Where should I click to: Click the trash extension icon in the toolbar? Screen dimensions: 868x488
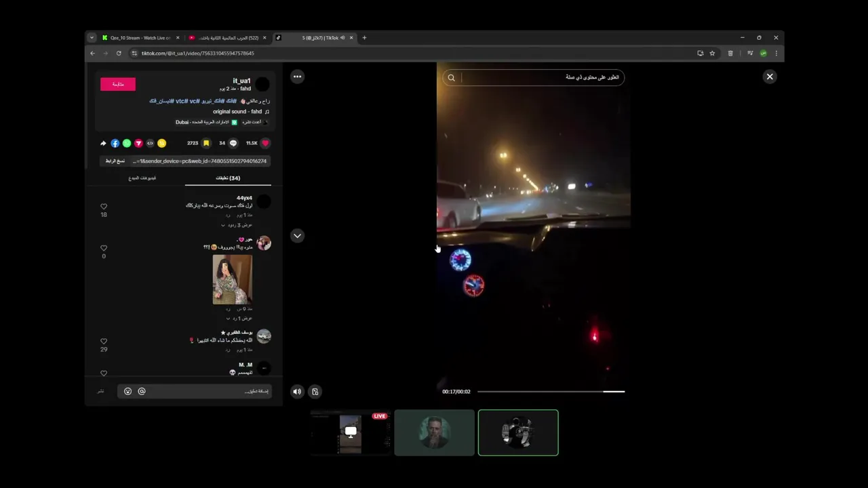[x=730, y=53]
